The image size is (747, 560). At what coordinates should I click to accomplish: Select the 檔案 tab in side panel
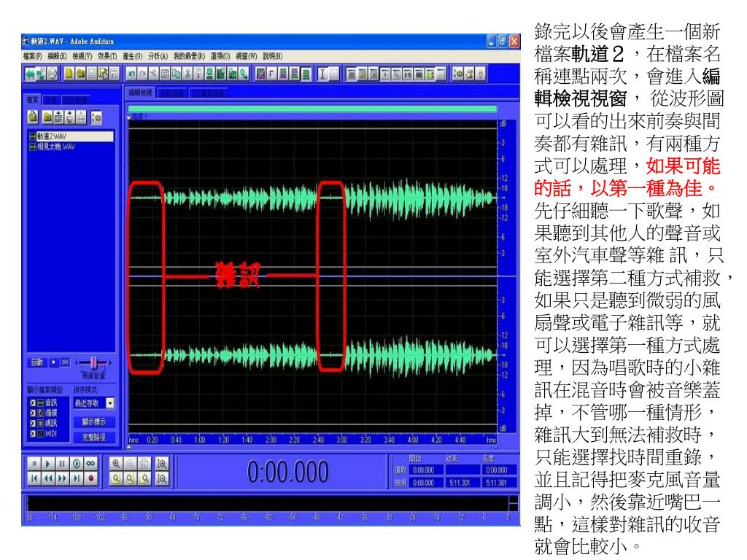[x=32, y=99]
